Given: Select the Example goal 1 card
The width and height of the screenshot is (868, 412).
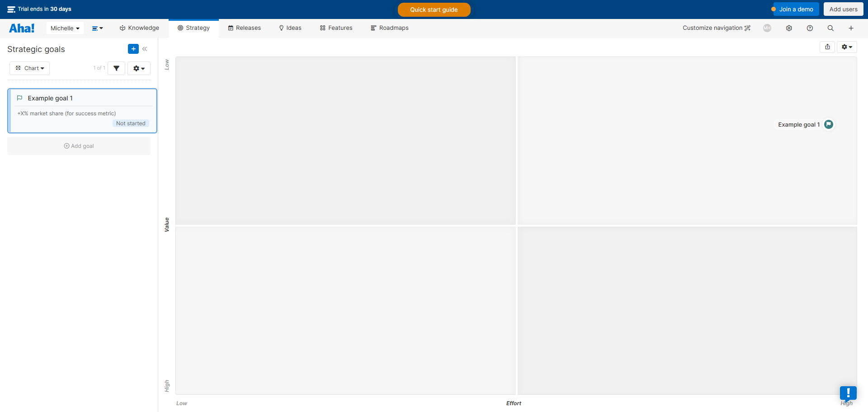Looking at the screenshot, I should click(82, 110).
